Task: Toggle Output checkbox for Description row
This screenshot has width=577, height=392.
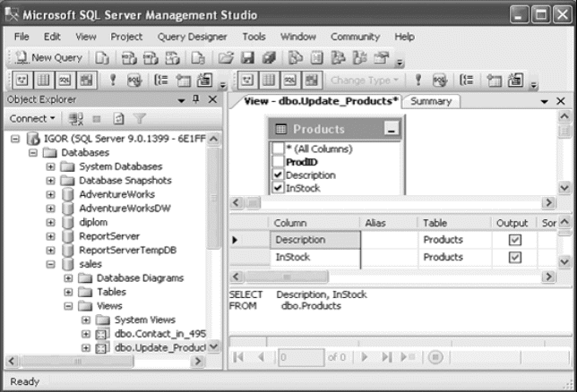Action: (515, 240)
